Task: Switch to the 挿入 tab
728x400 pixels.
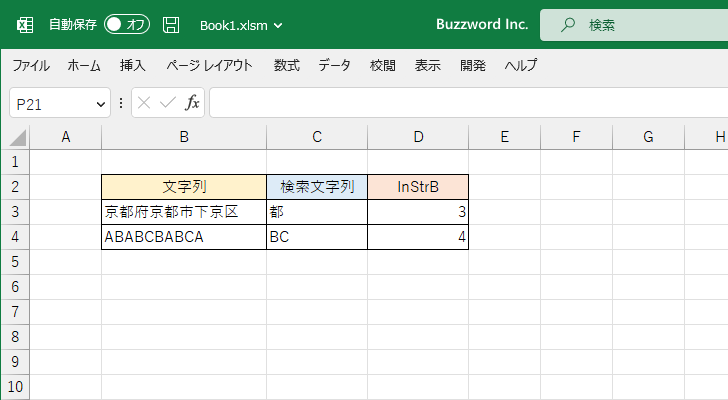Action: pyautogui.click(x=133, y=65)
